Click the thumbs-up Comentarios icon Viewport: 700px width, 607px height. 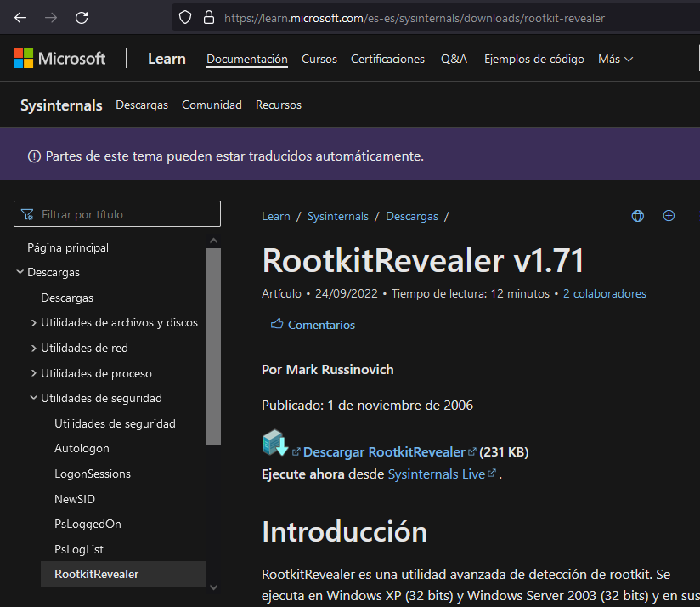pos(277,325)
